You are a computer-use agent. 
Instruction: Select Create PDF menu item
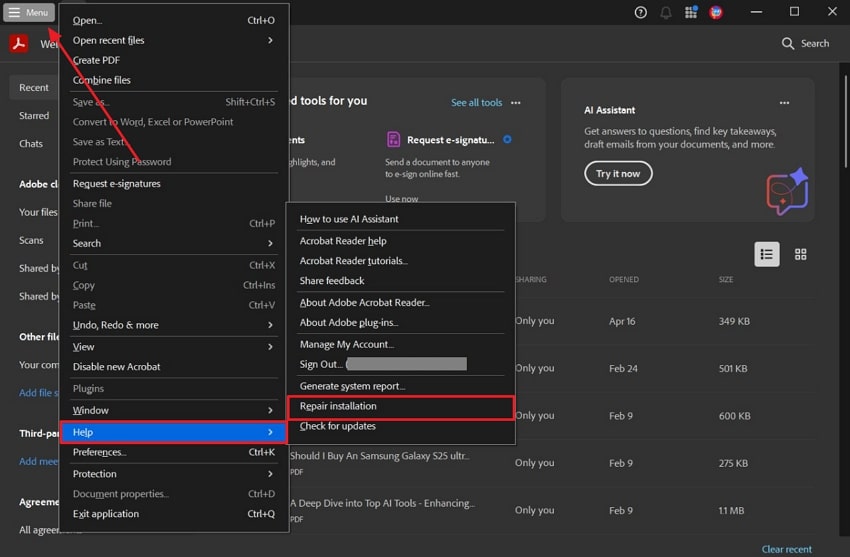click(x=173, y=60)
